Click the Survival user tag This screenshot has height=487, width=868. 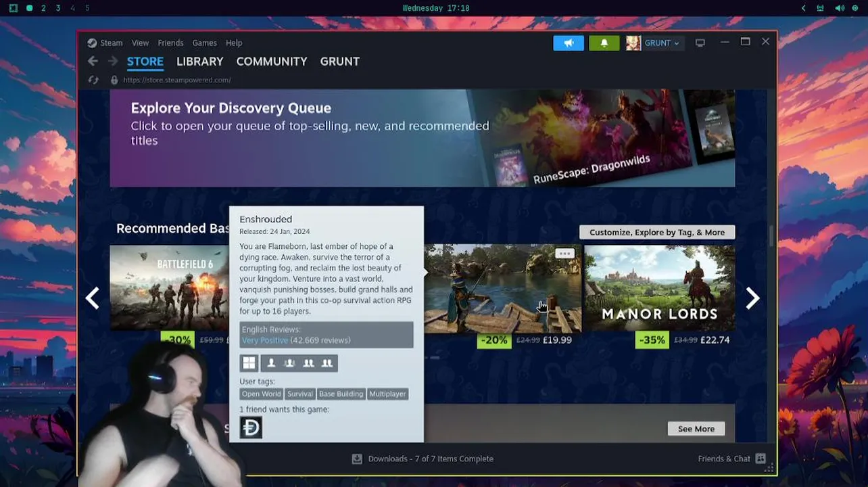tap(299, 394)
